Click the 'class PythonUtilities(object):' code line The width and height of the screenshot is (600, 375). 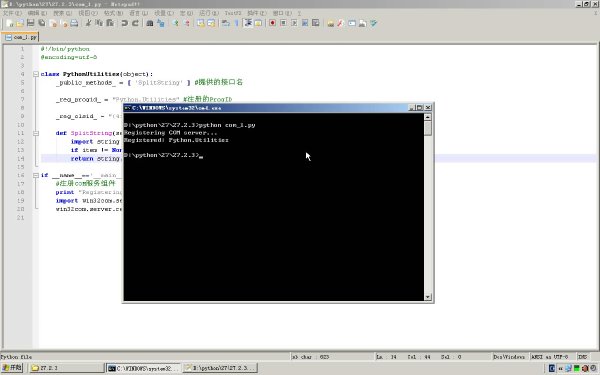click(x=97, y=74)
